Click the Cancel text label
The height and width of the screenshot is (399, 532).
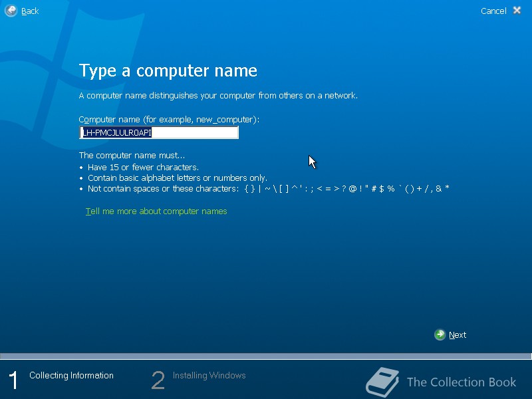pyautogui.click(x=493, y=11)
